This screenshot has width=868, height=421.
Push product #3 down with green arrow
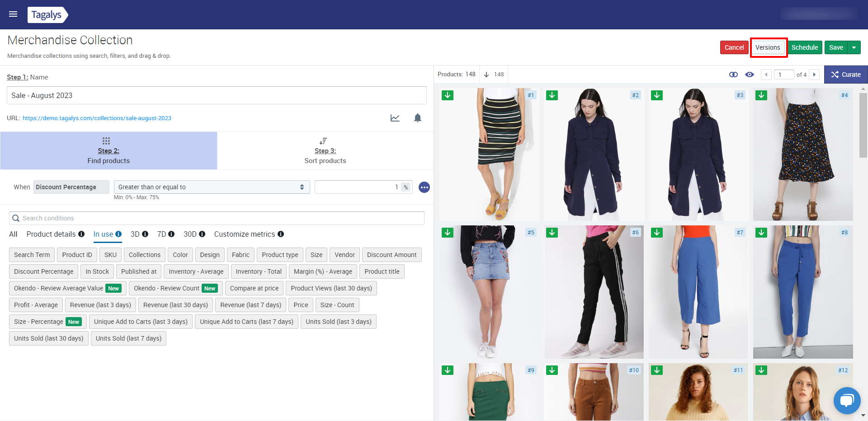click(657, 95)
